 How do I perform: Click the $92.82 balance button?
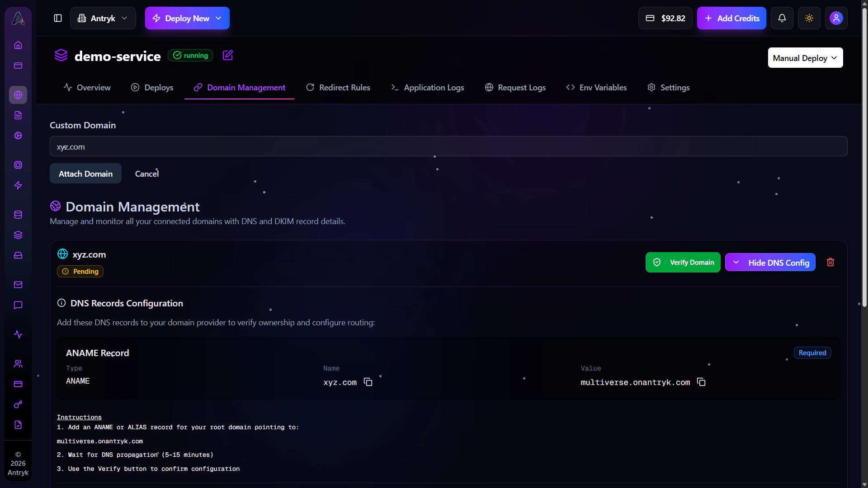[x=665, y=18]
